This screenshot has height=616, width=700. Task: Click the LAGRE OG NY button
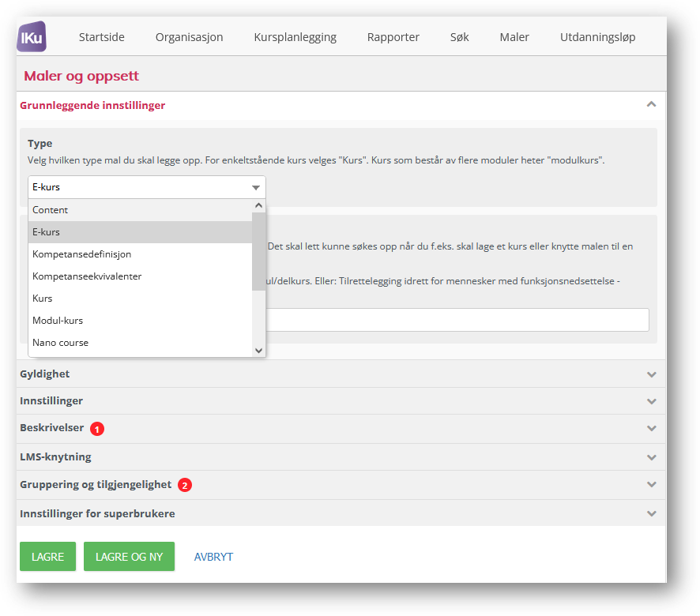pos(129,557)
